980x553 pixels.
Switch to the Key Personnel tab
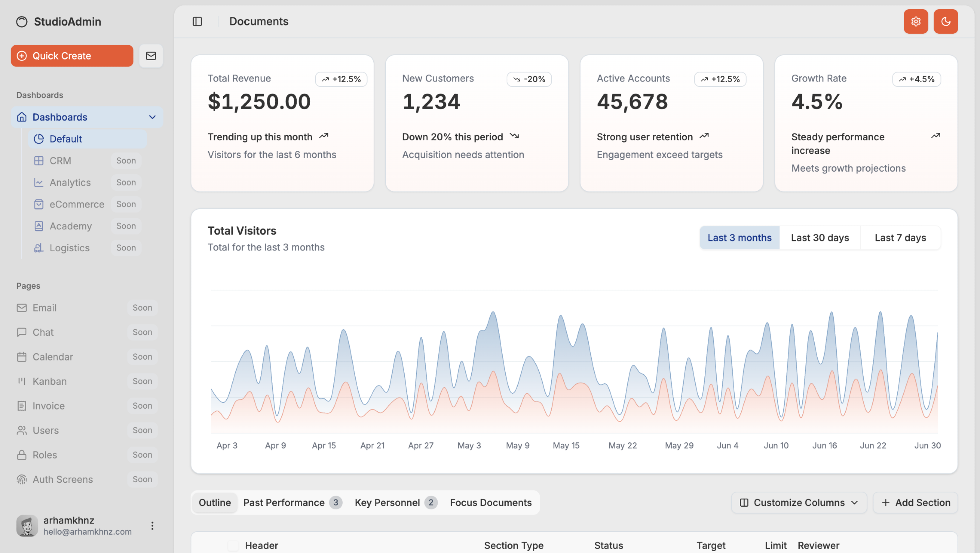[387, 502]
